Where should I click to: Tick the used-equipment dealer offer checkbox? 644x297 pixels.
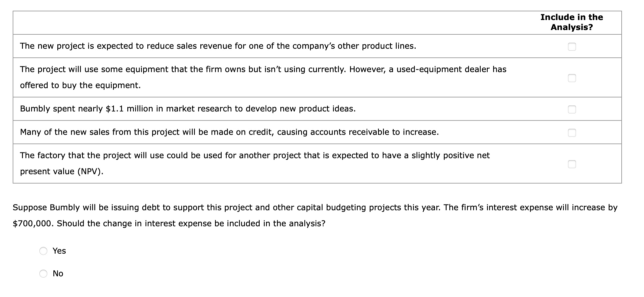(x=572, y=78)
